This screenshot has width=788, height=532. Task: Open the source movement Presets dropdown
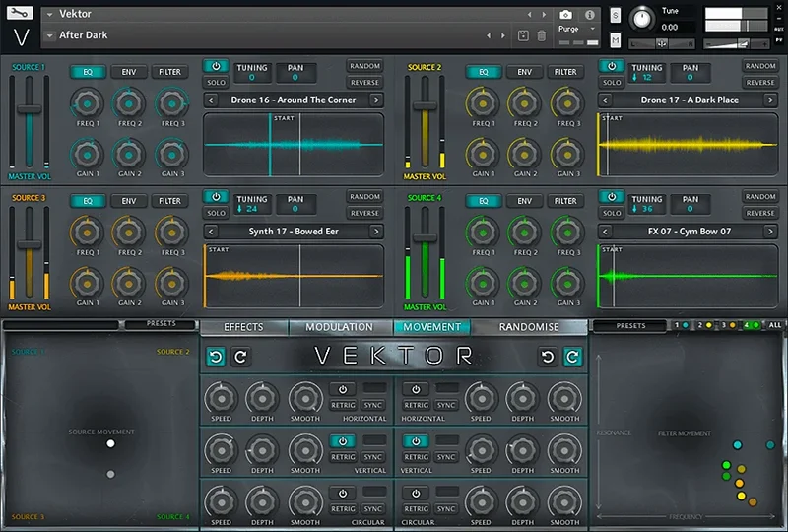(162, 324)
